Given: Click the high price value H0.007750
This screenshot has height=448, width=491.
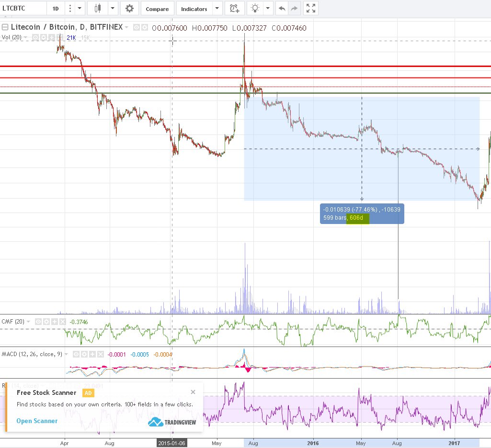Looking at the screenshot, I should (209, 28).
